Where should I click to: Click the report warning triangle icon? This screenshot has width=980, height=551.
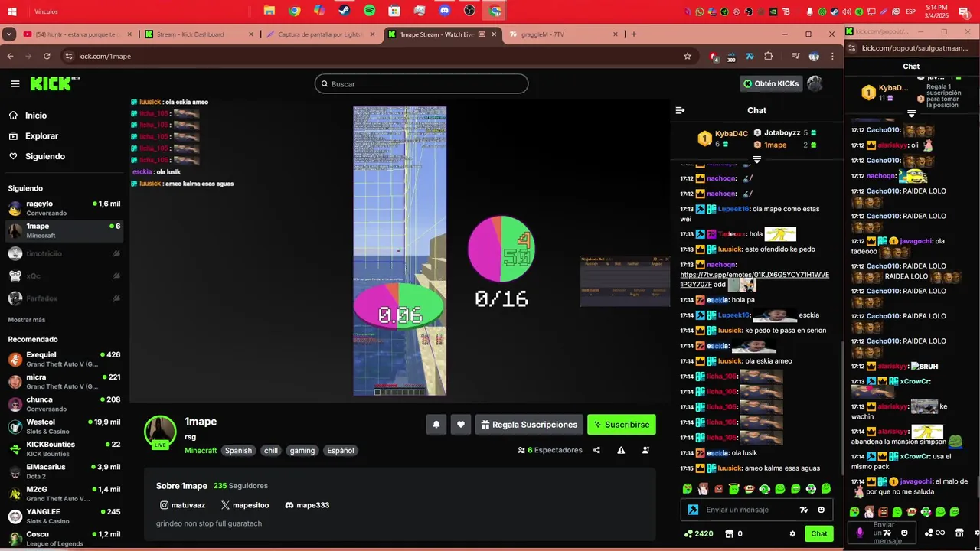pyautogui.click(x=621, y=450)
